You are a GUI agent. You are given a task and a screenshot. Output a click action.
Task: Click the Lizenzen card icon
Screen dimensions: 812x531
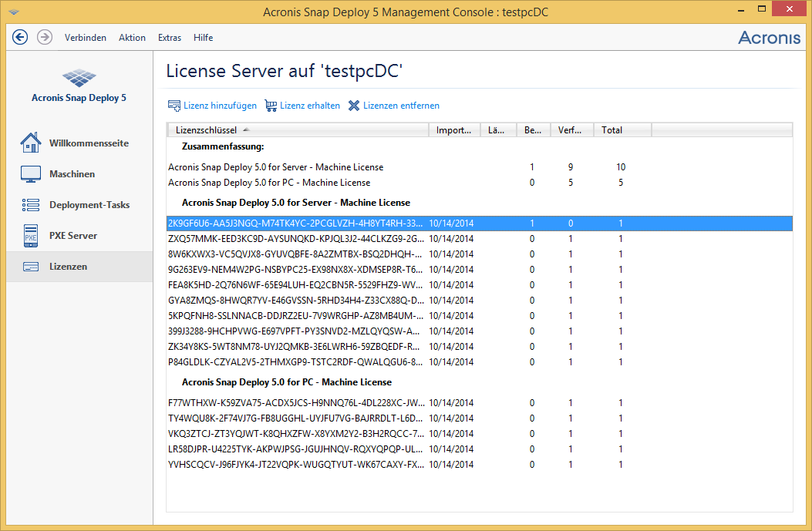pos(31,267)
